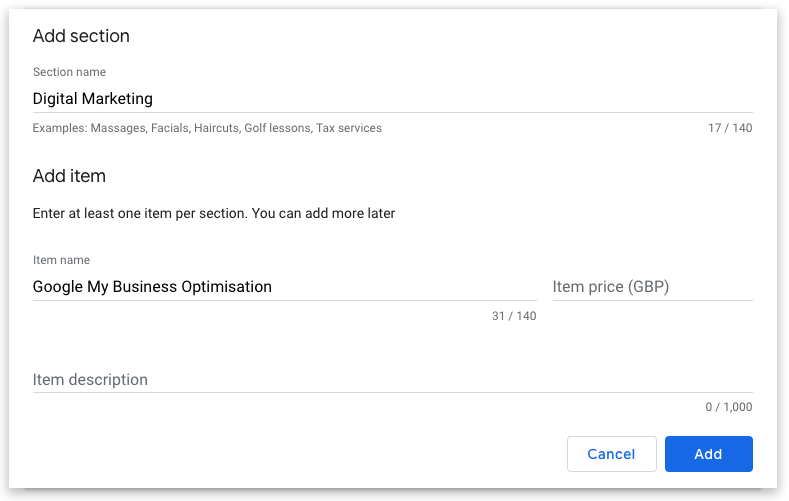Focus the Item name text field
The height and width of the screenshot is (501, 789).
[x=284, y=287]
